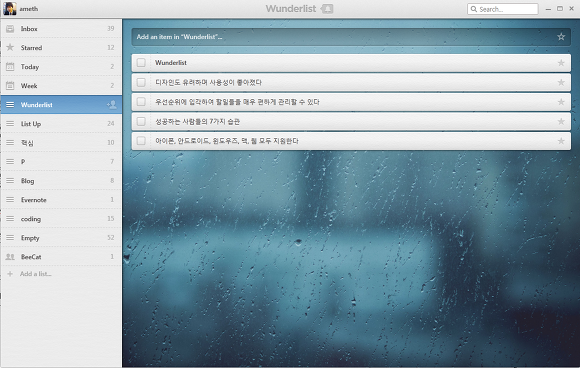Click the ameth profile avatar
This screenshot has width=580, height=368.
coord(10,9)
